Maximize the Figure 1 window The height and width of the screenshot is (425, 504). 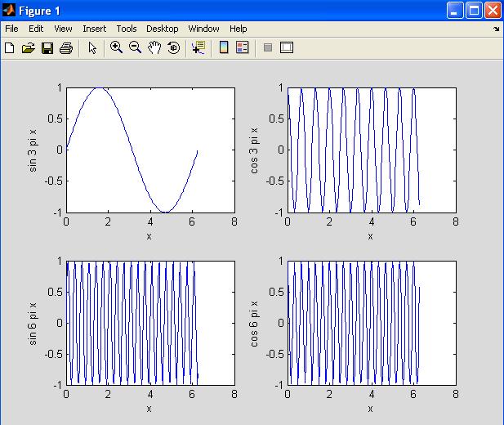tap(474, 11)
